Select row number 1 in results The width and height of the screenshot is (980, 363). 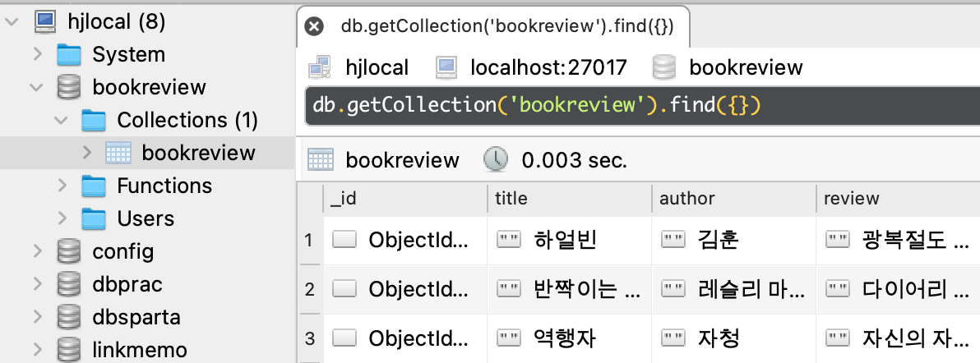[309, 239]
